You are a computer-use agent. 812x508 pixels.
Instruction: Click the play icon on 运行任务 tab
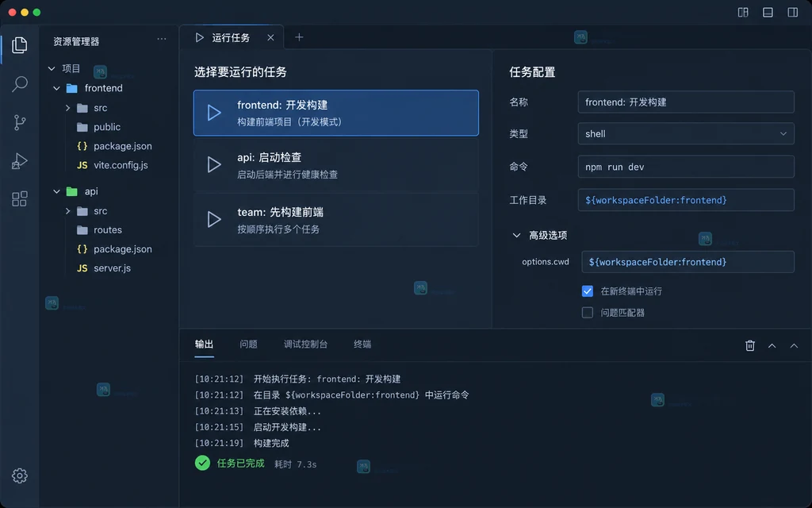tap(199, 37)
